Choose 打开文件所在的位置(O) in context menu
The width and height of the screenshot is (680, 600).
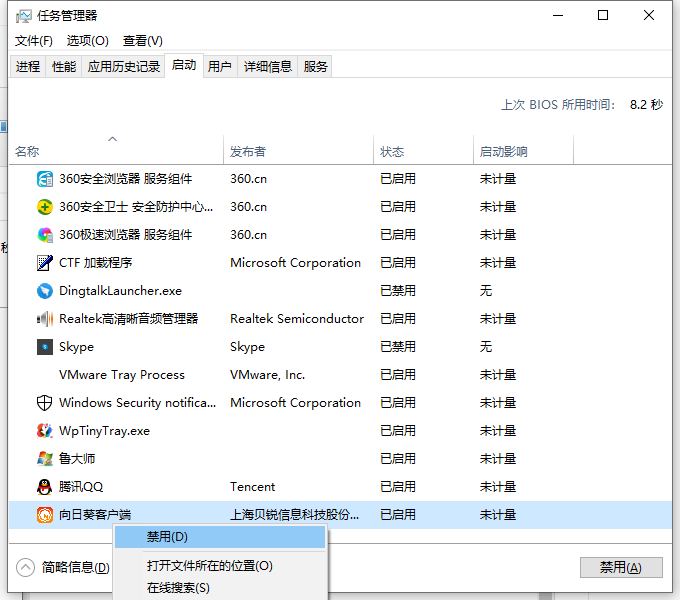(220, 565)
